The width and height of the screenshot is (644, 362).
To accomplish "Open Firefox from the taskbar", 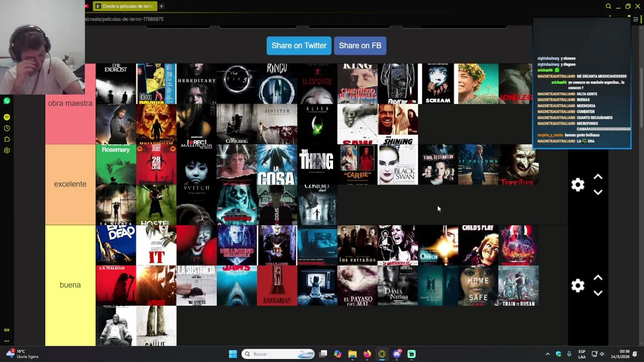I will [367, 354].
